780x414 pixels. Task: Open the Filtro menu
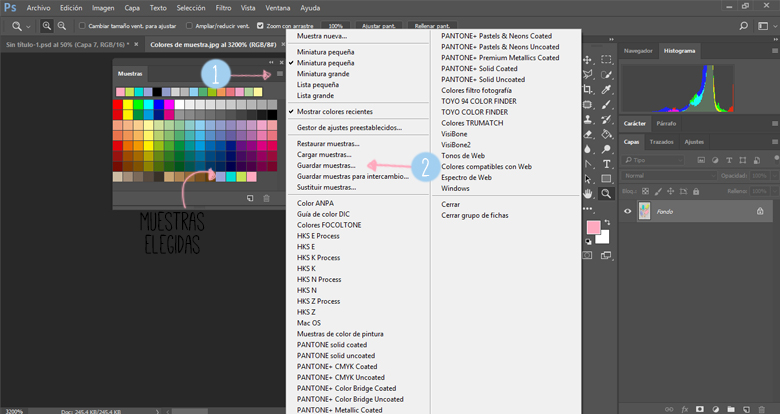223,8
